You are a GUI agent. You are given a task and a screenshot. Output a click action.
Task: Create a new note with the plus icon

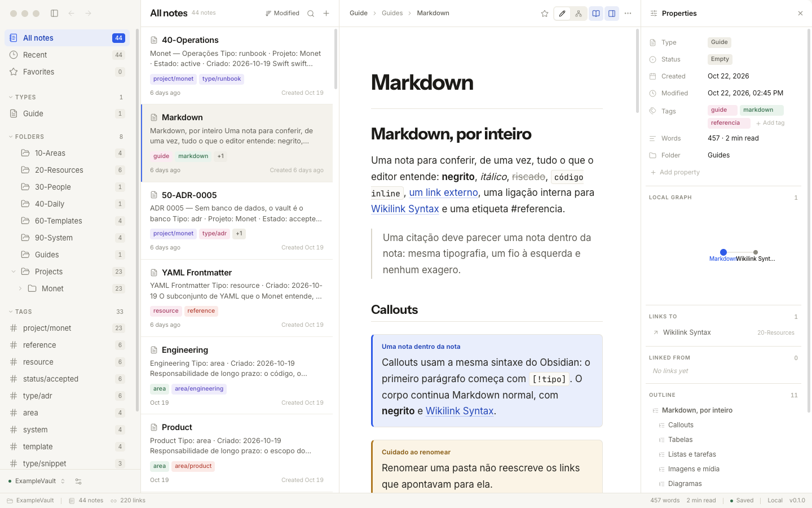326,14
